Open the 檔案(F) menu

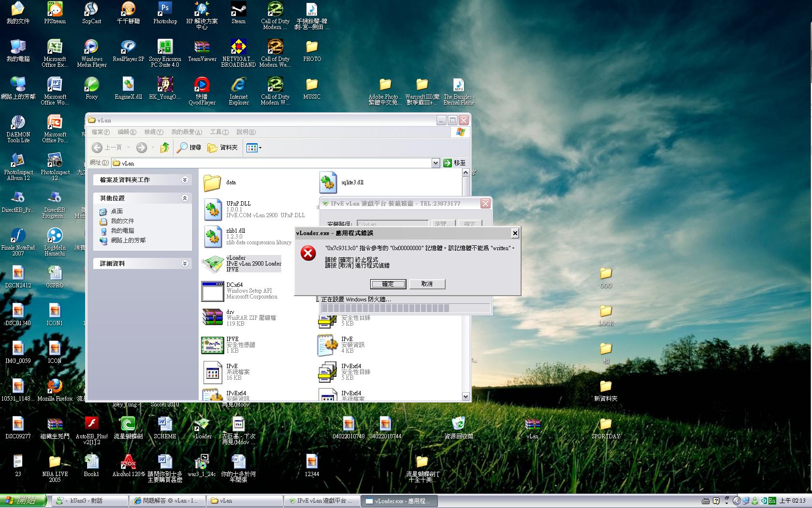click(101, 132)
